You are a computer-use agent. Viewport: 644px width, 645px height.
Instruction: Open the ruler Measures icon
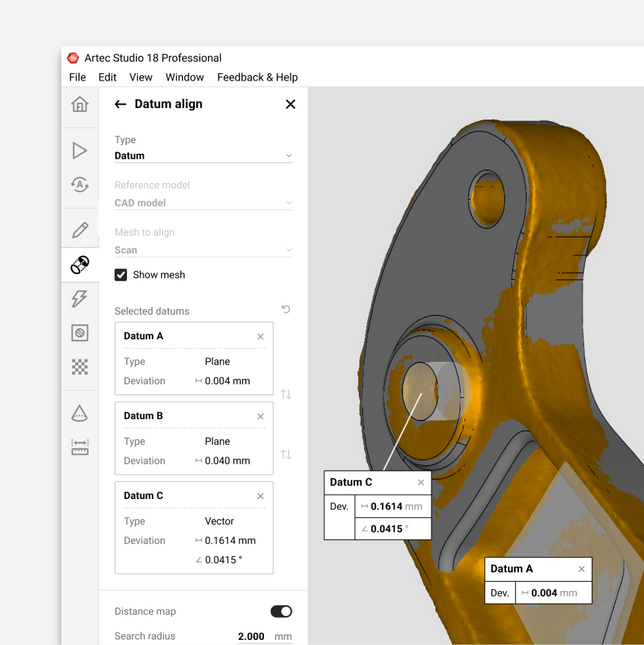(80, 447)
